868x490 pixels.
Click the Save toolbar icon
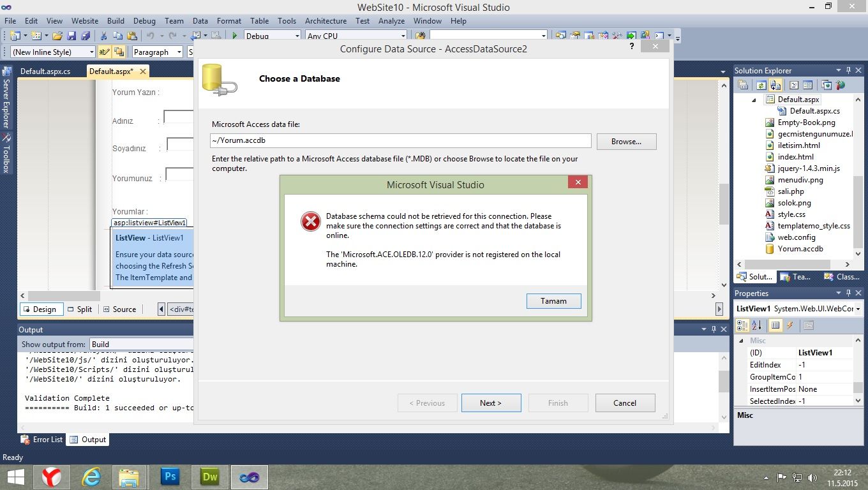[71, 36]
